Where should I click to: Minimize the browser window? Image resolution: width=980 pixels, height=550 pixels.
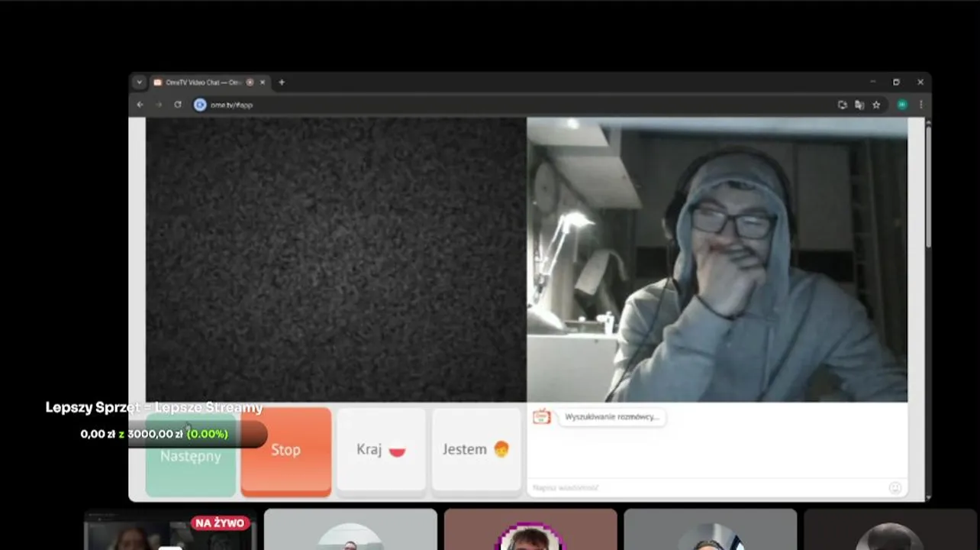pyautogui.click(x=873, y=82)
